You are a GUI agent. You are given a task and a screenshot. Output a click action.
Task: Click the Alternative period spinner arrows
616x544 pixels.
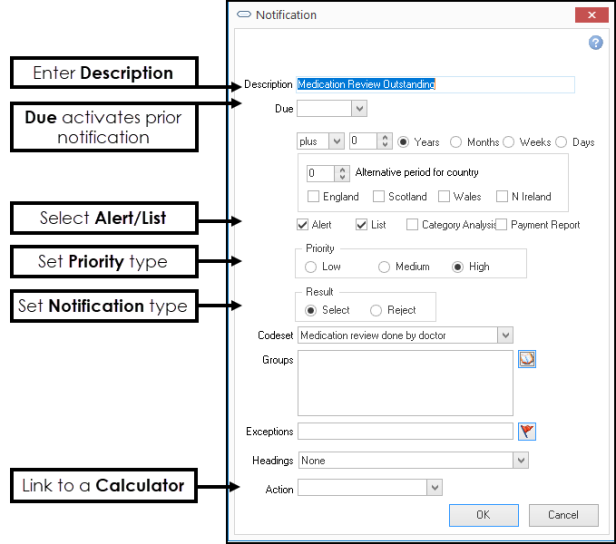(345, 173)
